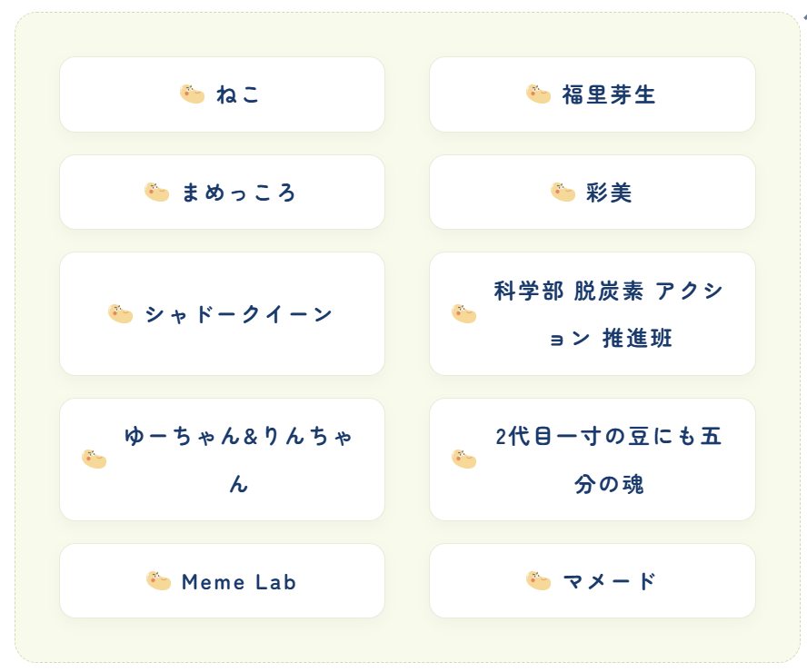
Task: Open 科学部 脱炭素 アクション 推進班 card
Action: [x=593, y=313]
